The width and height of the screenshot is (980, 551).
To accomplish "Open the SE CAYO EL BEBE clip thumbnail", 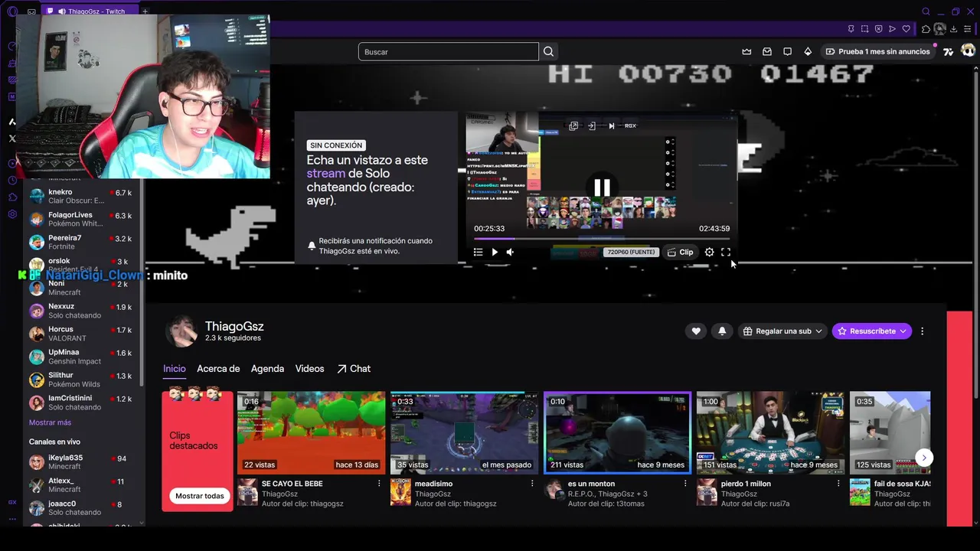I will pyautogui.click(x=312, y=432).
